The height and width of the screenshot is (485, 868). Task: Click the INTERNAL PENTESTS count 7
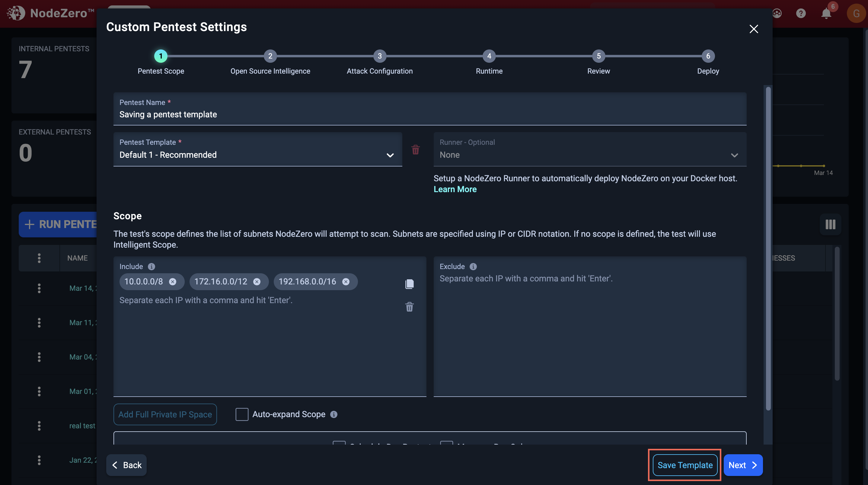[x=25, y=70]
